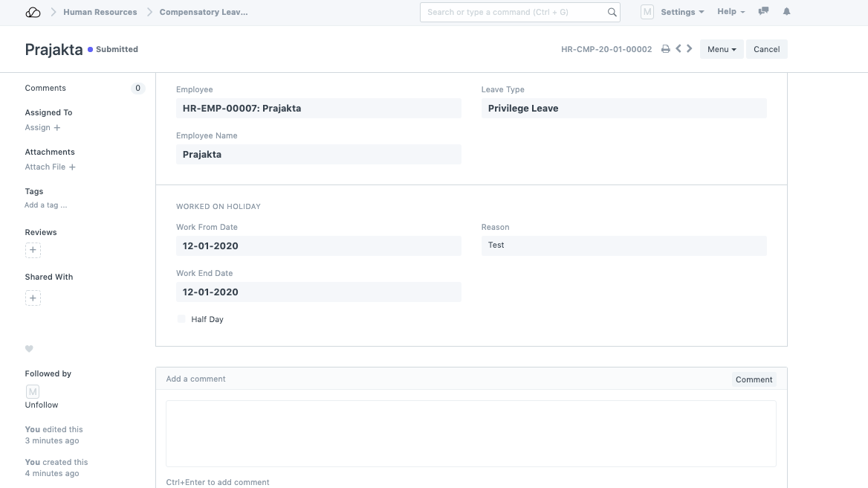The height and width of the screenshot is (488, 868).
Task: Go to next document arrow
Action: click(x=690, y=49)
